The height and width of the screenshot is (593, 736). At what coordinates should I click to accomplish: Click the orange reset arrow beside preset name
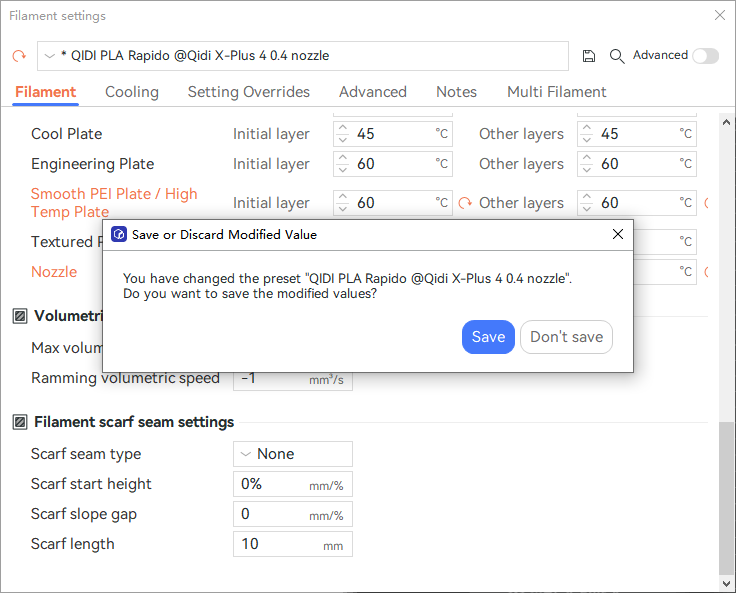click(19, 56)
